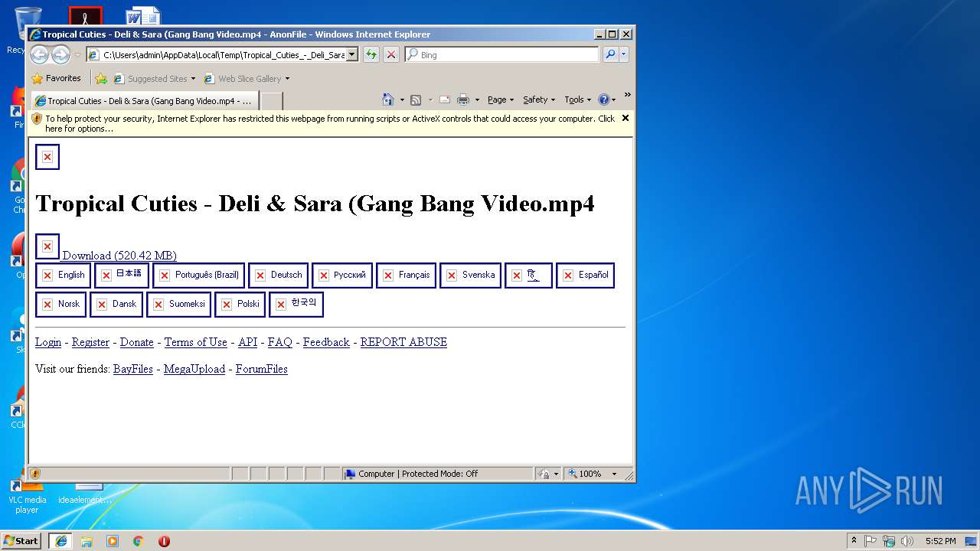This screenshot has width=980, height=551.
Task: Show hidden tray icons arrow
Action: (854, 540)
